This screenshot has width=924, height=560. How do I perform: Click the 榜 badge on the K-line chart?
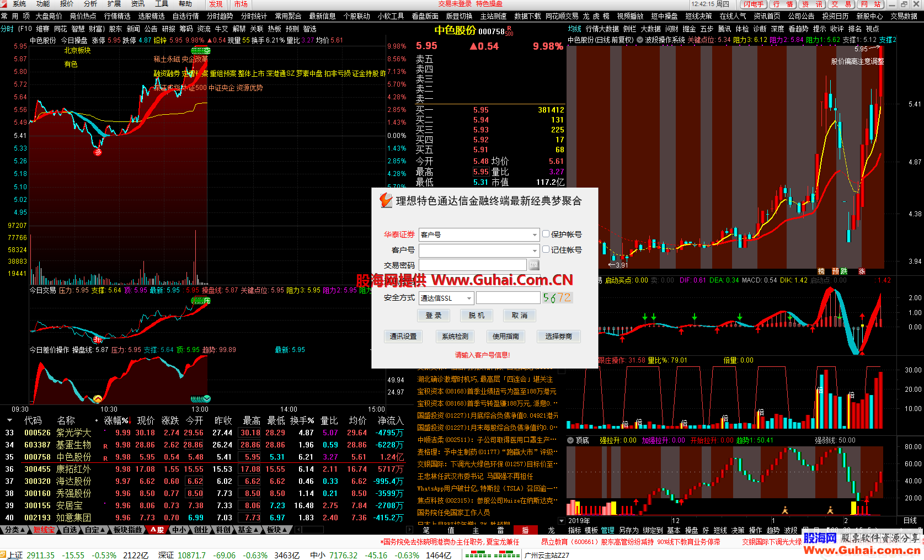pyautogui.click(x=821, y=271)
